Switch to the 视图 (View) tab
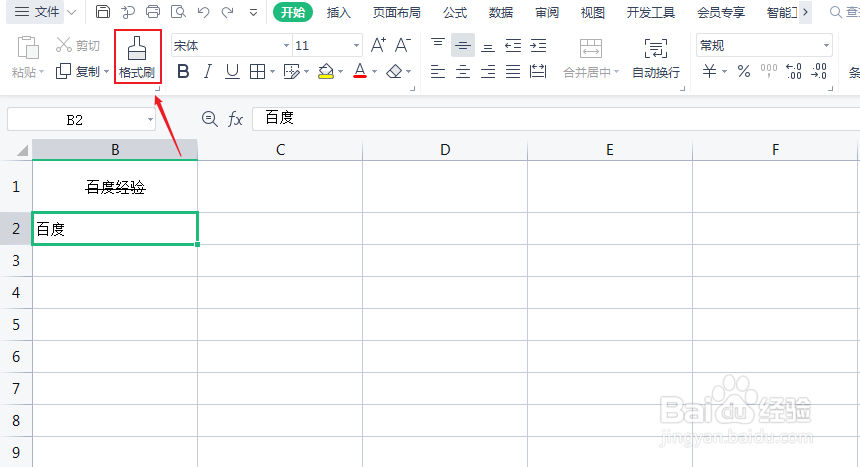Screen dimensions: 860x467 (593, 12)
